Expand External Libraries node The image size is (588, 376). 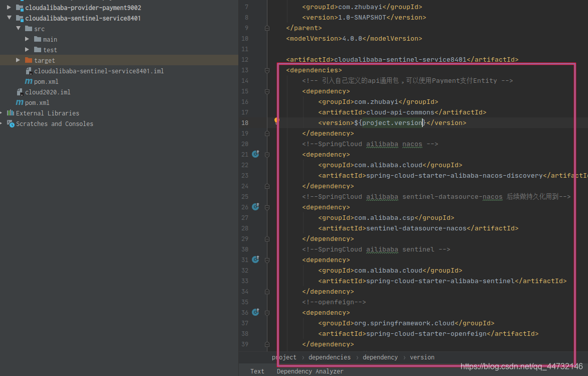click(2, 112)
